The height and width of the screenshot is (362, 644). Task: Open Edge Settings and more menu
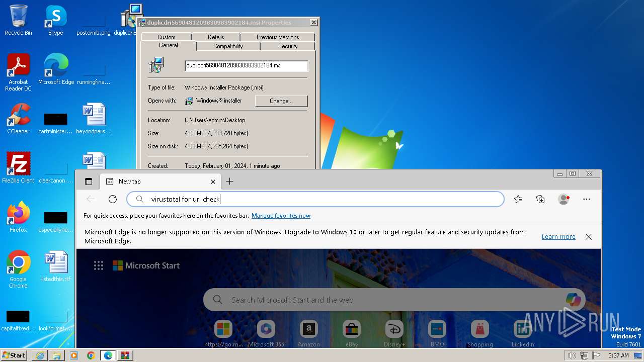pyautogui.click(x=586, y=199)
